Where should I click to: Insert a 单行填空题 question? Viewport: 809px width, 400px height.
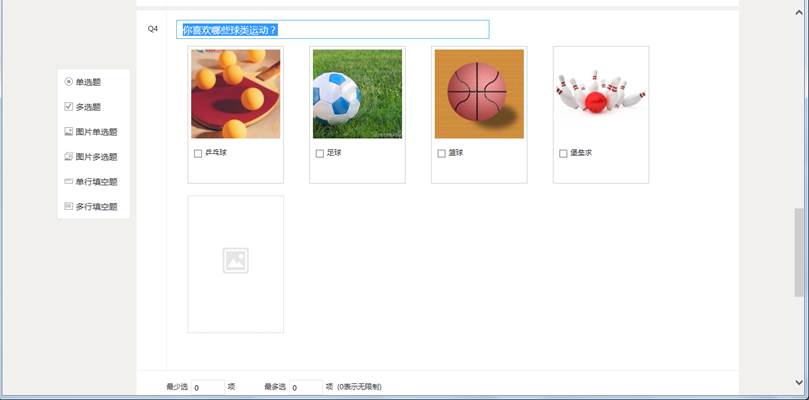coord(91,182)
